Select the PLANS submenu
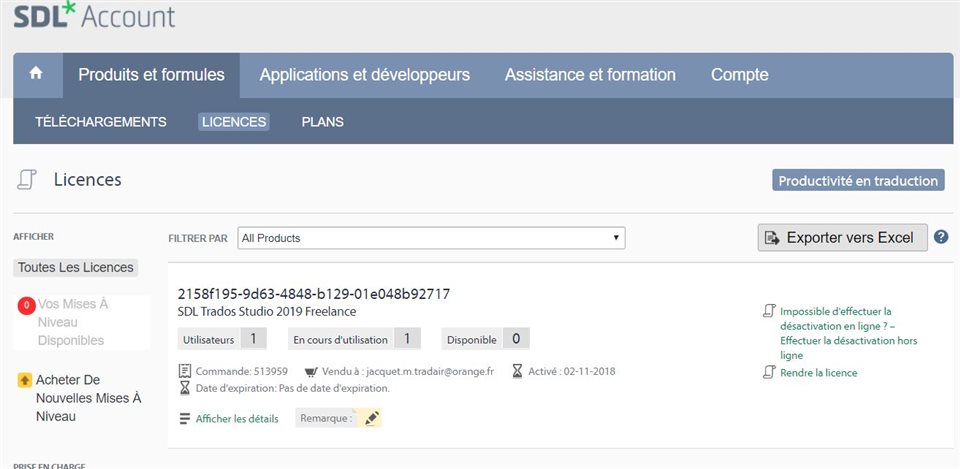Image resolution: width=960 pixels, height=469 pixels. [x=323, y=121]
